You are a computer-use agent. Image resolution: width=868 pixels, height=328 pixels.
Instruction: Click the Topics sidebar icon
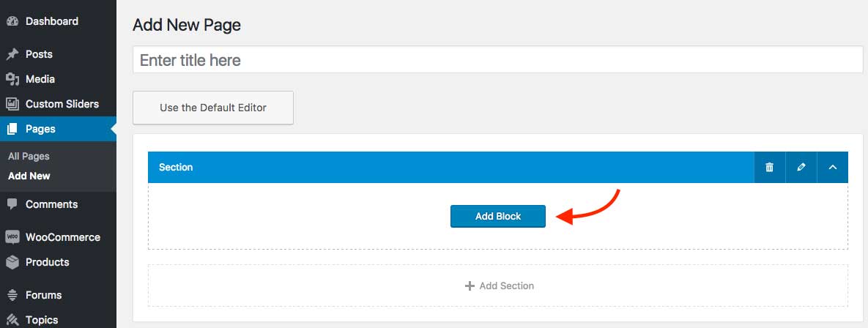tap(12, 320)
